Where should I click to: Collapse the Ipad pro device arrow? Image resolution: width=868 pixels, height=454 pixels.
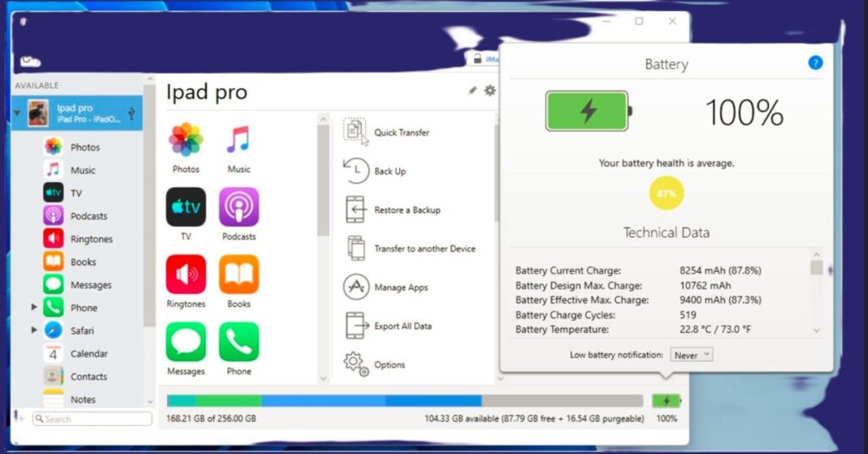tap(17, 113)
